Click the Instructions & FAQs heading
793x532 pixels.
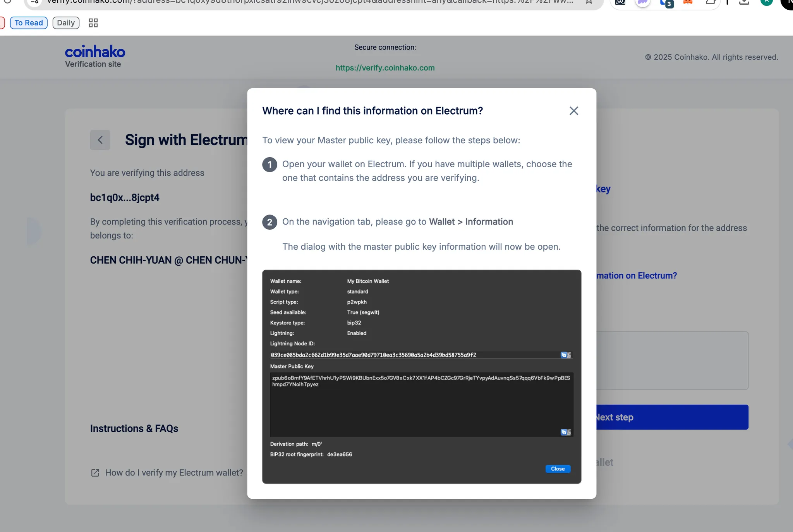click(x=134, y=429)
